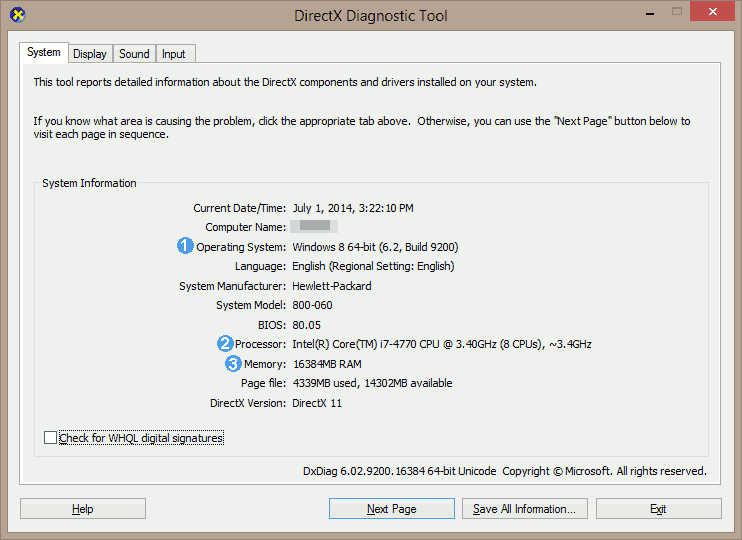
Task: Click the 'Operating System:' label
Action: [241, 247]
